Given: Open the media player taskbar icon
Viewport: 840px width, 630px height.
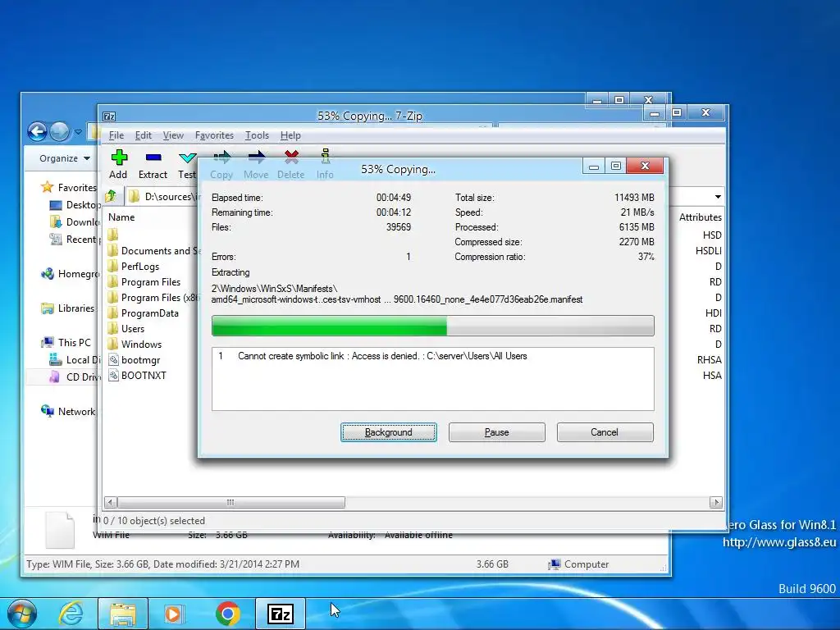Looking at the screenshot, I should click(x=174, y=614).
